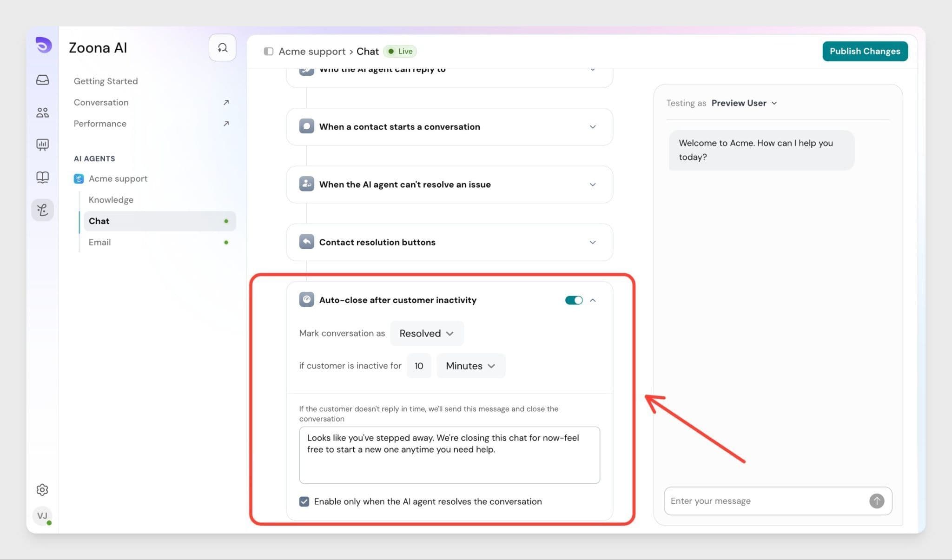The width and height of the screenshot is (952, 560).
Task: Toggle sidebar panel icon near breadcrumb
Action: 268,51
